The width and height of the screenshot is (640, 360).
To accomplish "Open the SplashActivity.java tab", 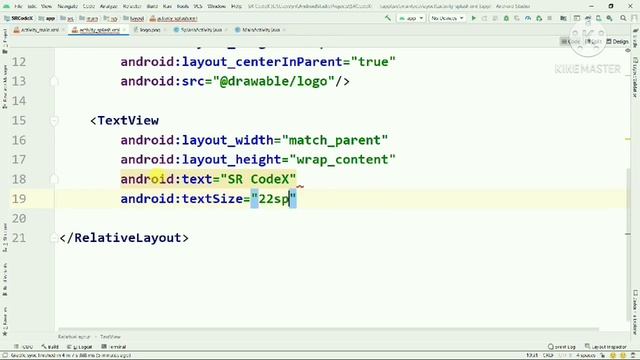I will [200, 30].
